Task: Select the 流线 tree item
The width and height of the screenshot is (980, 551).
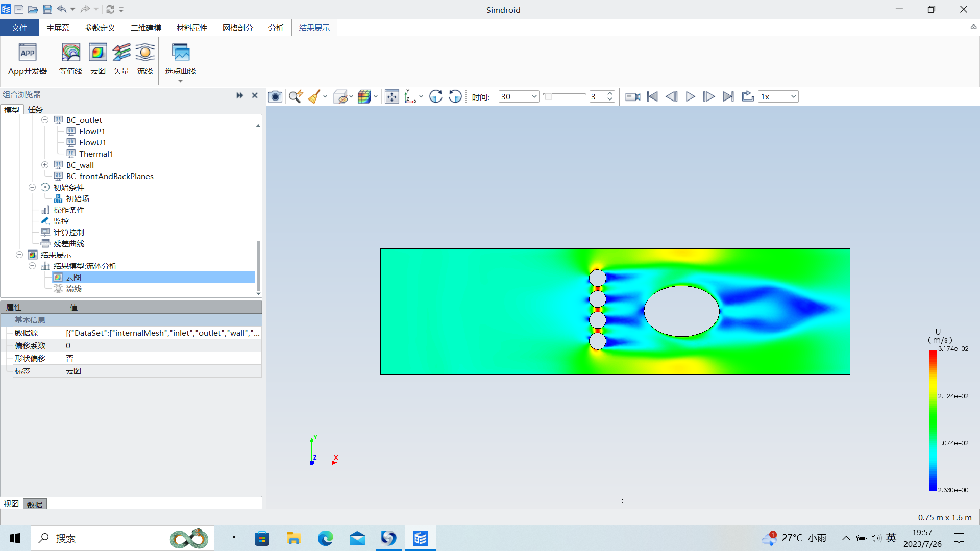Action: click(x=73, y=288)
